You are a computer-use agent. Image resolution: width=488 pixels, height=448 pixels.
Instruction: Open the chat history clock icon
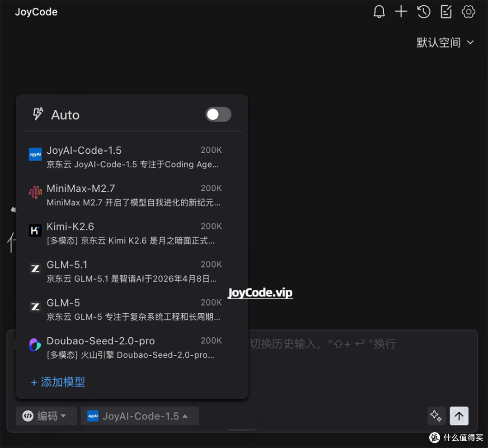(423, 12)
